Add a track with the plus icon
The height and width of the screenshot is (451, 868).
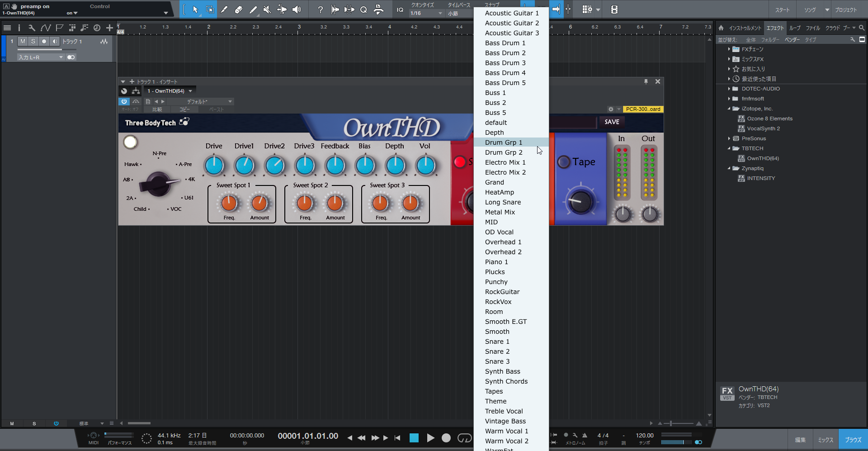pyautogui.click(x=109, y=28)
